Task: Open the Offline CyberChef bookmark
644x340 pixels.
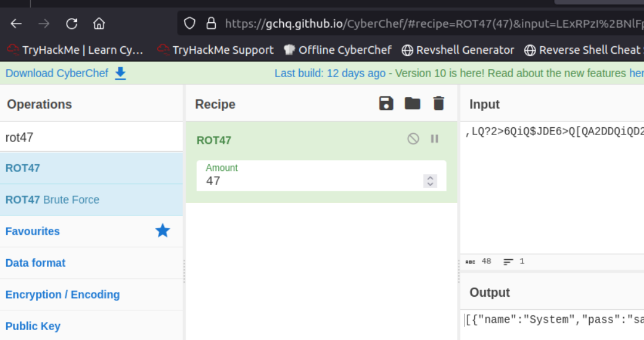Action: 337,50
